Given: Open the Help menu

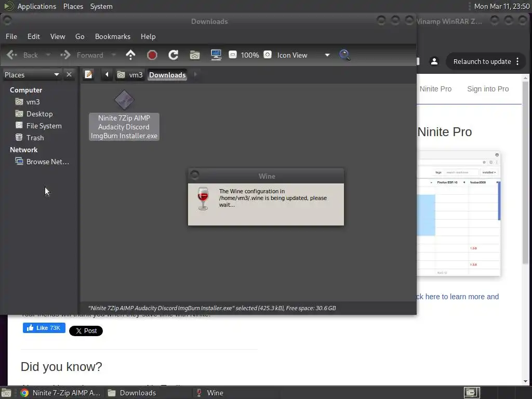Looking at the screenshot, I should [148, 37].
